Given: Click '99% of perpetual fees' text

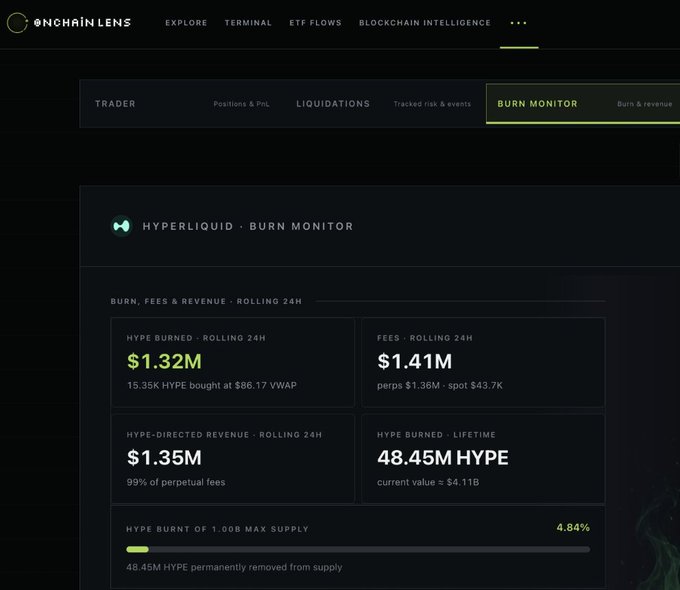Looking at the screenshot, I should [x=176, y=482].
